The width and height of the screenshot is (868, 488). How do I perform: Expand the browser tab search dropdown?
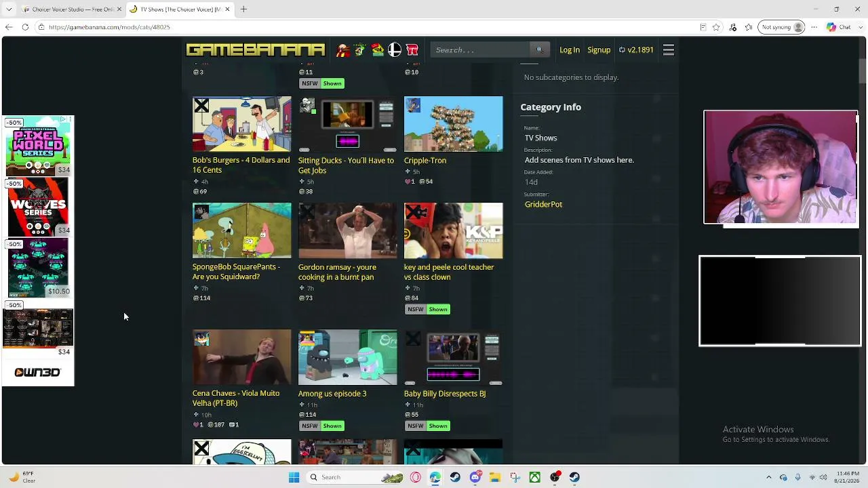[x=9, y=9]
